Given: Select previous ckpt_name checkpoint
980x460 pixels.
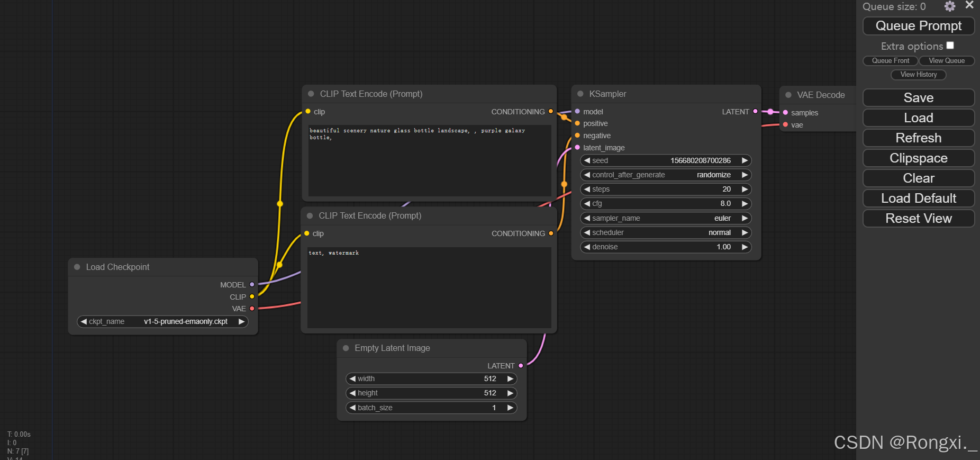Looking at the screenshot, I should [84, 321].
